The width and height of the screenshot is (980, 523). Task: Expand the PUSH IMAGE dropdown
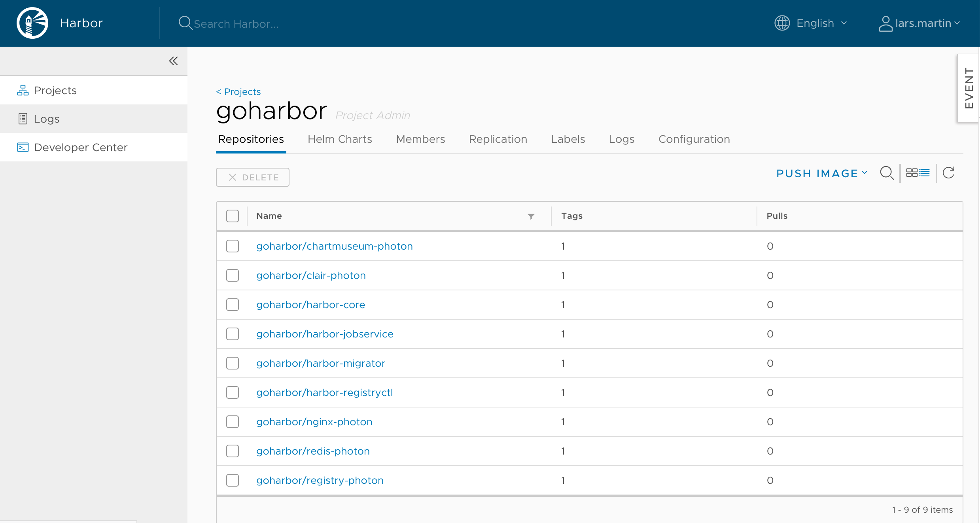click(822, 173)
